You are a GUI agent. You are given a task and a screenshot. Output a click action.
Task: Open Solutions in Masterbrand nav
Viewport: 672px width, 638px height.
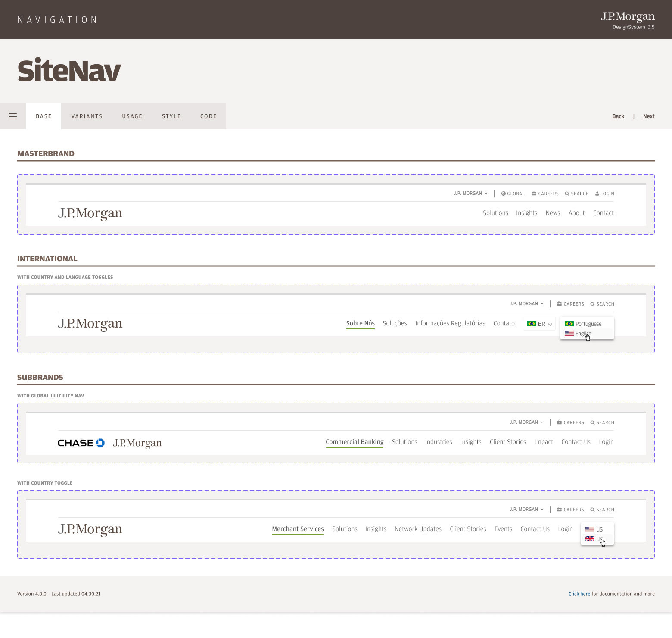tap(495, 213)
